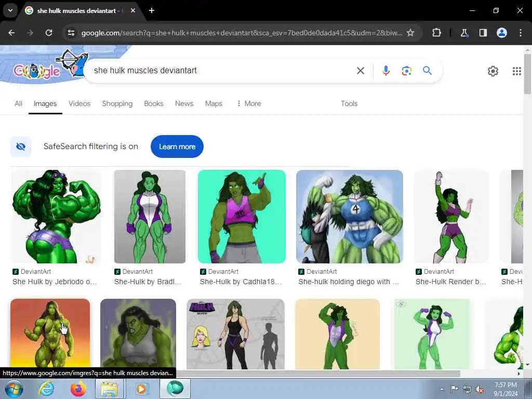Viewport: 532px width, 399px height.
Task: Click the vertical page scrollbar thumb
Action: (527, 73)
